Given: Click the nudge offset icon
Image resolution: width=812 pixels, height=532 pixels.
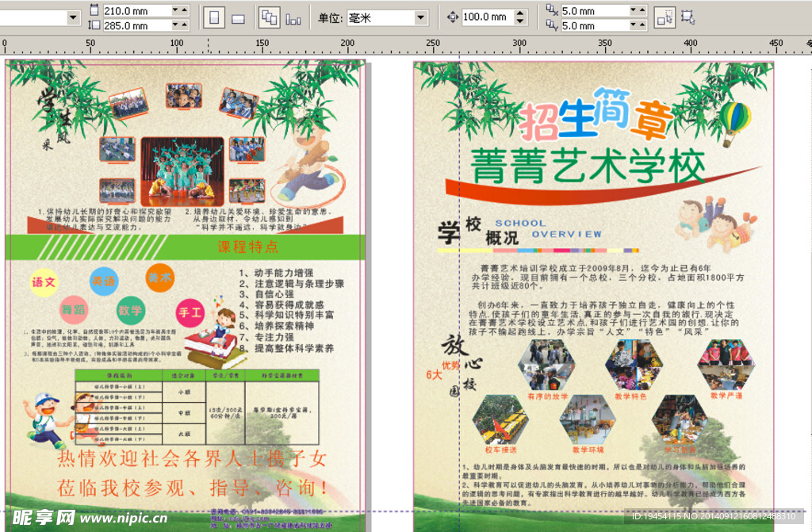Looking at the screenshot, I should (x=453, y=17).
